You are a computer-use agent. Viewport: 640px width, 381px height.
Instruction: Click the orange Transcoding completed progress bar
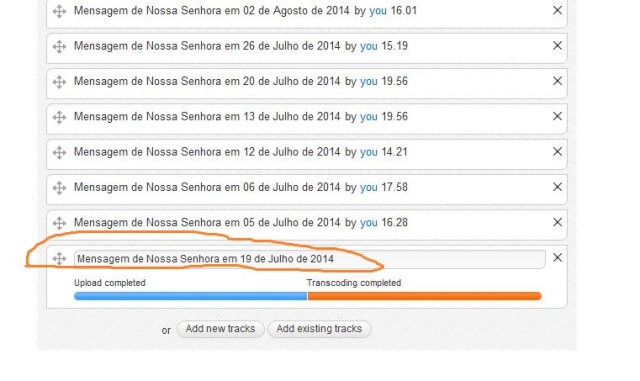point(424,296)
